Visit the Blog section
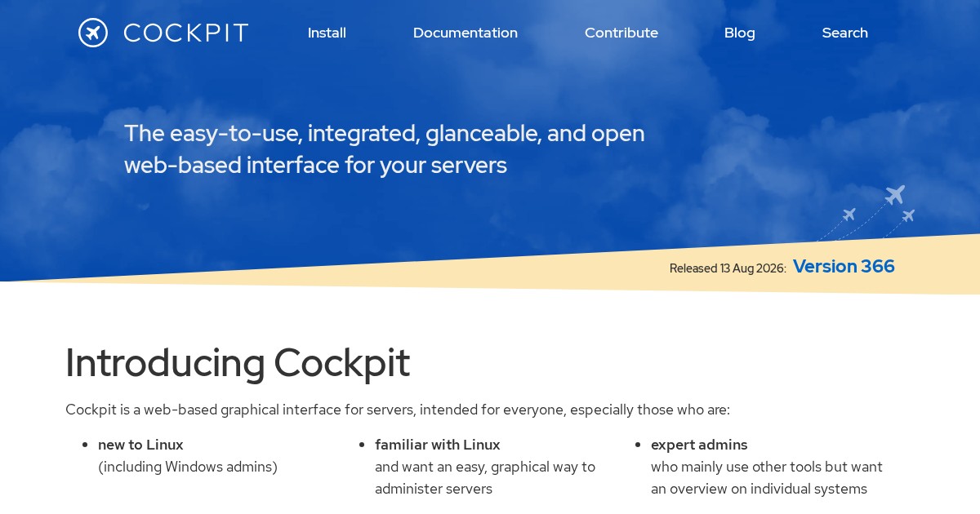 [x=740, y=33]
